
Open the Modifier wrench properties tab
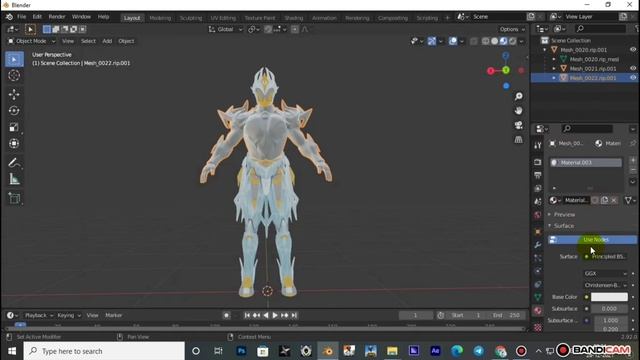538,245
